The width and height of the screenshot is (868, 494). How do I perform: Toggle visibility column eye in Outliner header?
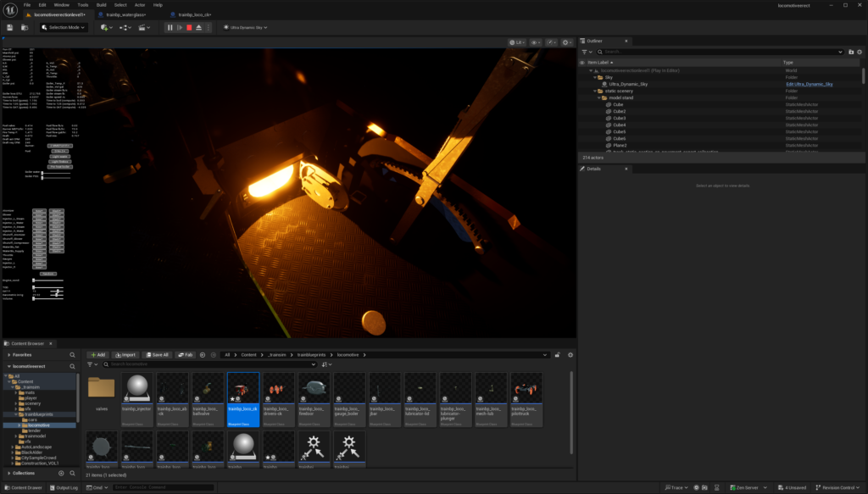point(582,62)
